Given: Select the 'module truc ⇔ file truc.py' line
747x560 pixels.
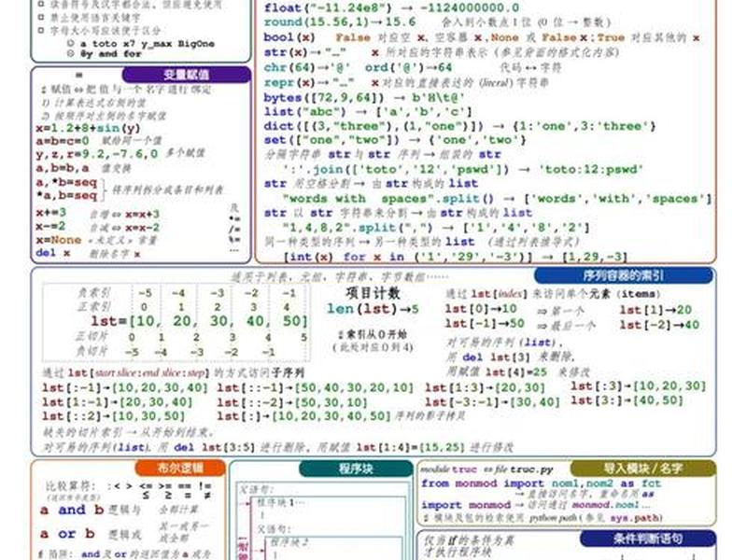Looking at the screenshot, I should tap(486, 469).
